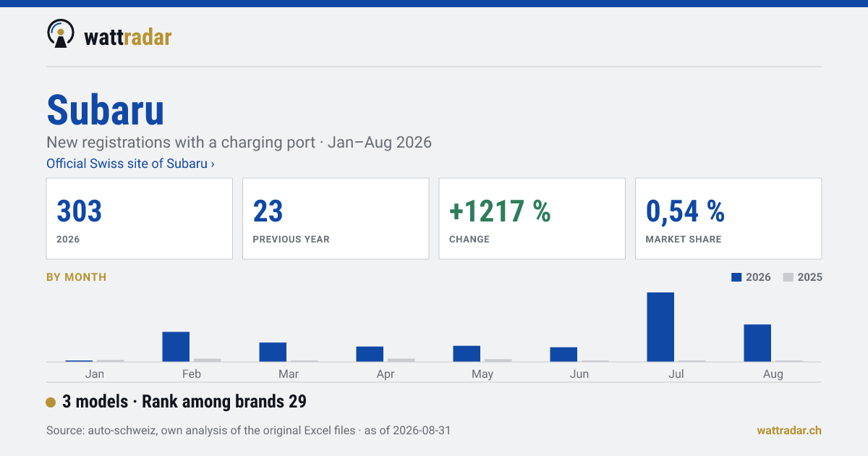Click the wattradar radar logo icon
The height and width of the screenshot is (456, 868).
click(61, 33)
